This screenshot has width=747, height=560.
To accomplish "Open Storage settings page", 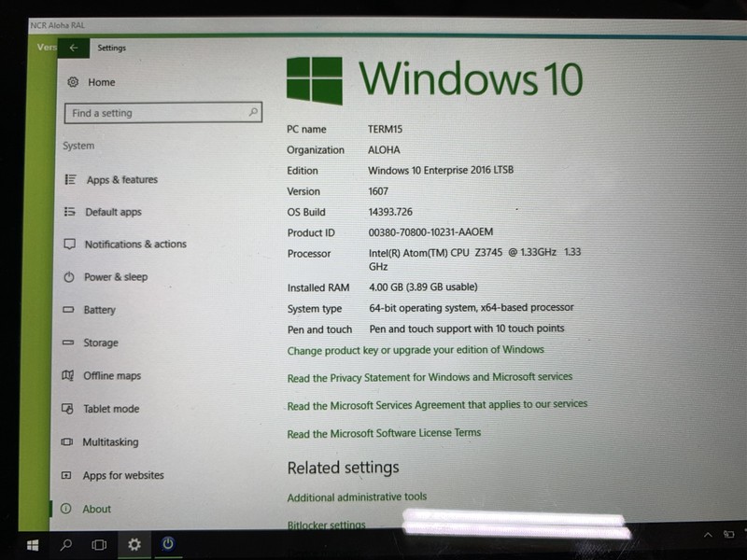I will pyautogui.click(x=101, y=343).
